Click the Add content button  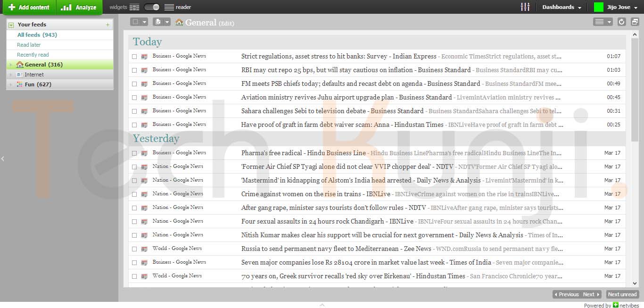29,7
